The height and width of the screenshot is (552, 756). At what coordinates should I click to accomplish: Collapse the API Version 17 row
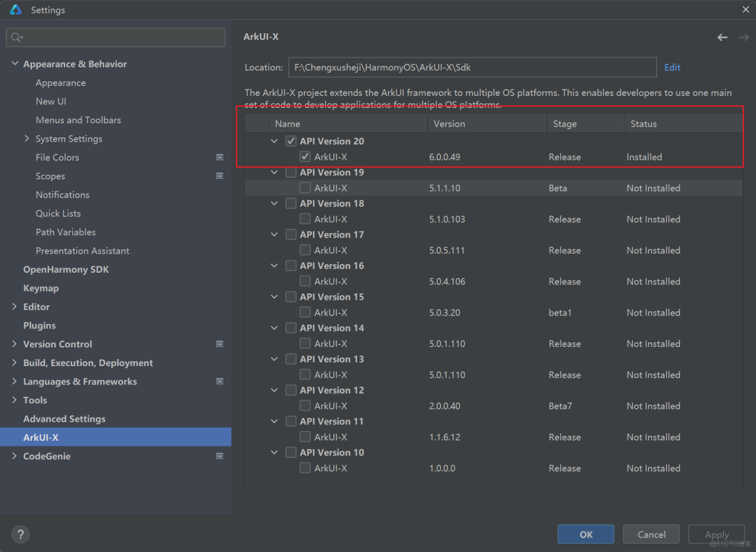coord(275,234)
